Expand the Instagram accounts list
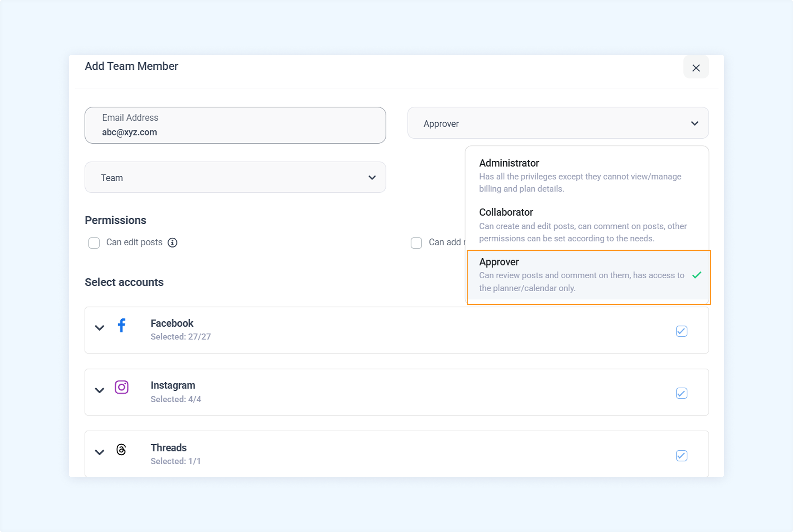Viewport: 793px width, 532px height. point(99,390)
